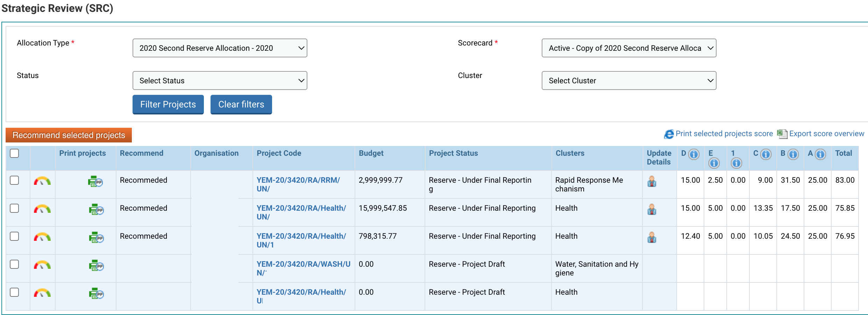Screen dimensions: 868x315
Task: Open project YEM-20/3420/RA/RRM/UN/
Action: pos(298,184)
